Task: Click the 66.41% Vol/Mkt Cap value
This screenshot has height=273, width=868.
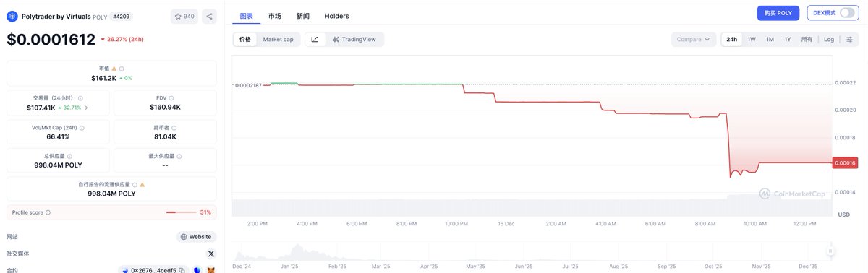Action: (x=58, y=136)
